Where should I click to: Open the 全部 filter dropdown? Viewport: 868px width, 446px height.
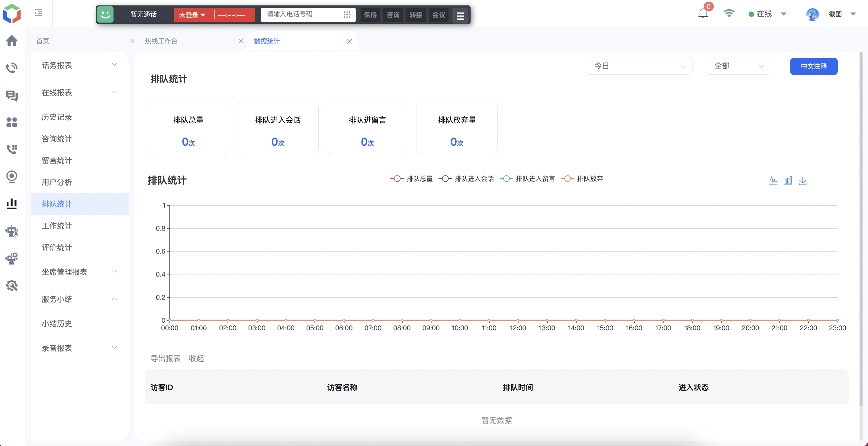(738, 66)
